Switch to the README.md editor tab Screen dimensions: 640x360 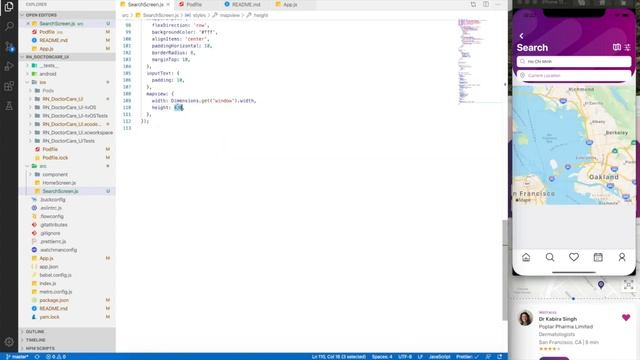click(x=246, y=4)
